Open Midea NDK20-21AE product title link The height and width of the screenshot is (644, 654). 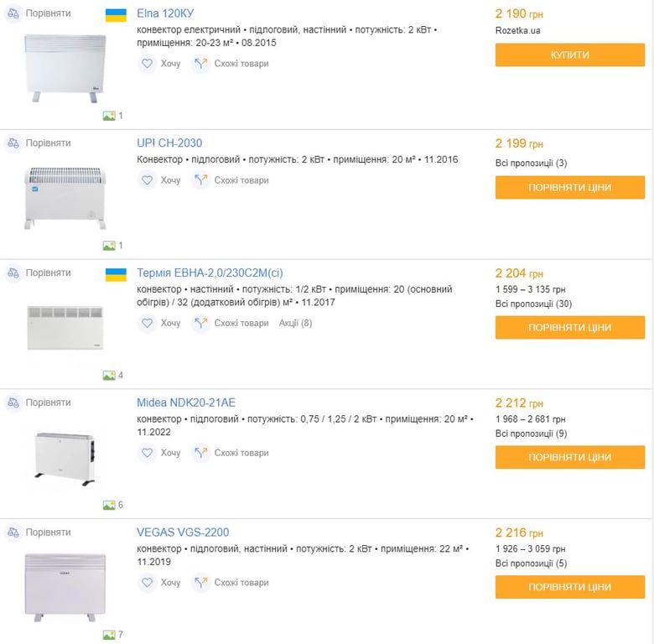coord(186,402)
